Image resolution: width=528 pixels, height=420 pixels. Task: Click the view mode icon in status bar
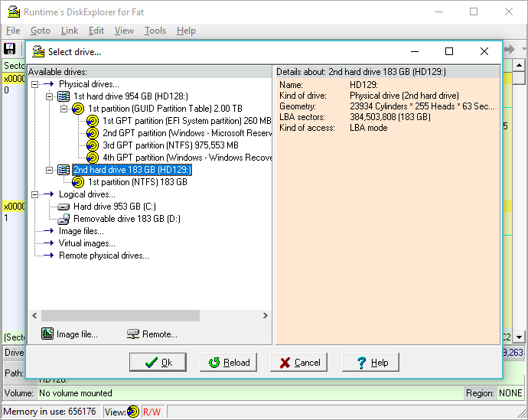[x=133, y=412]
